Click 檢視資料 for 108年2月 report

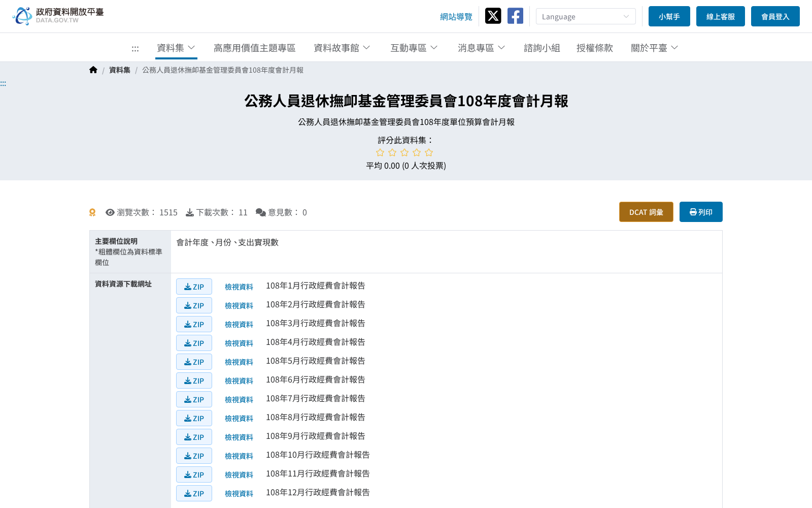coord(239,306)
